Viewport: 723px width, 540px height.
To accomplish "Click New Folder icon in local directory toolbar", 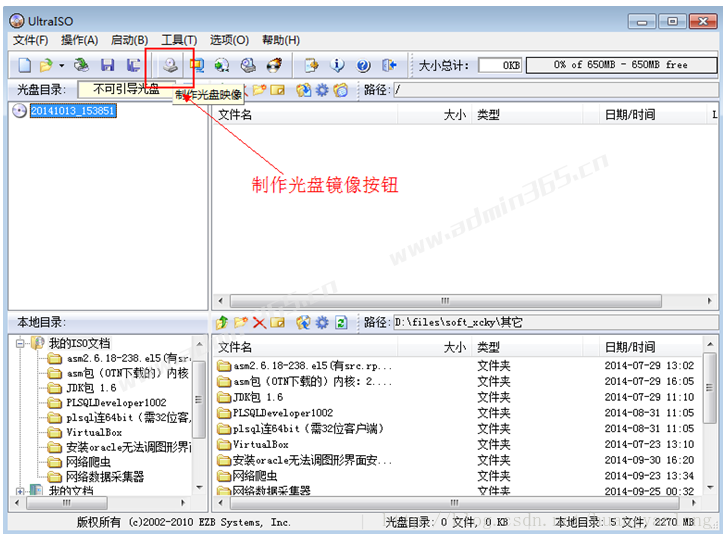I will tap(241, 322).
